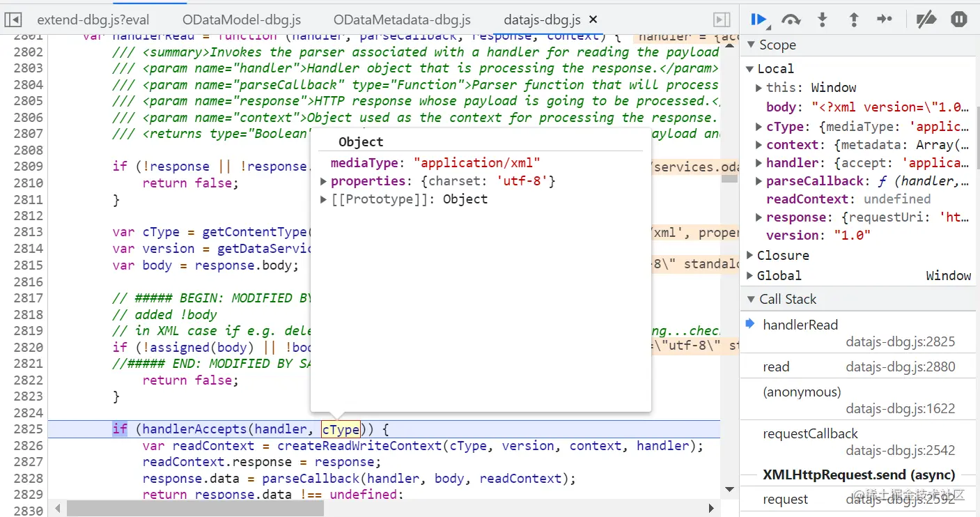Expand [[Prototype]] in the Object tooltip
This screenshot has height=517, width=980.
coord(323,199)
